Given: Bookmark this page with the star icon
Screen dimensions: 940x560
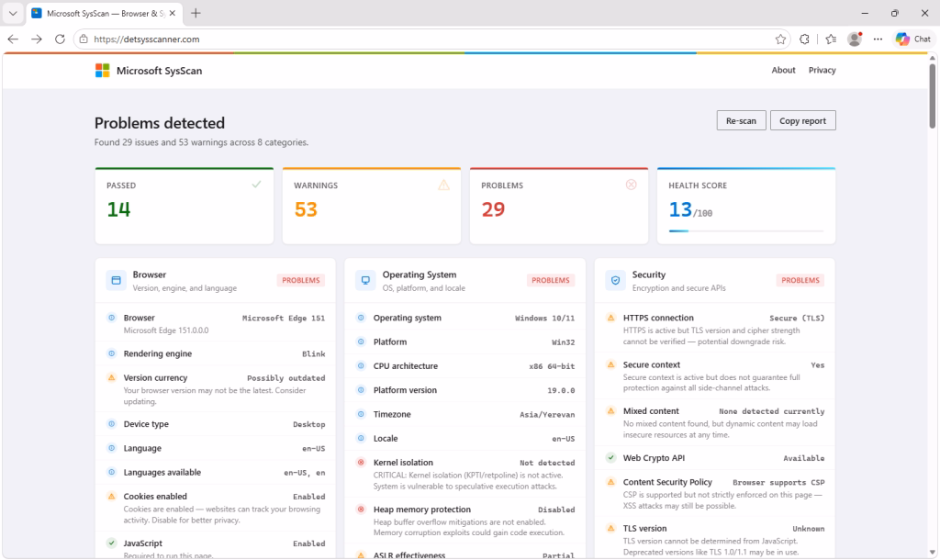Looking at the screenshot, I should [x=780, y=39].
